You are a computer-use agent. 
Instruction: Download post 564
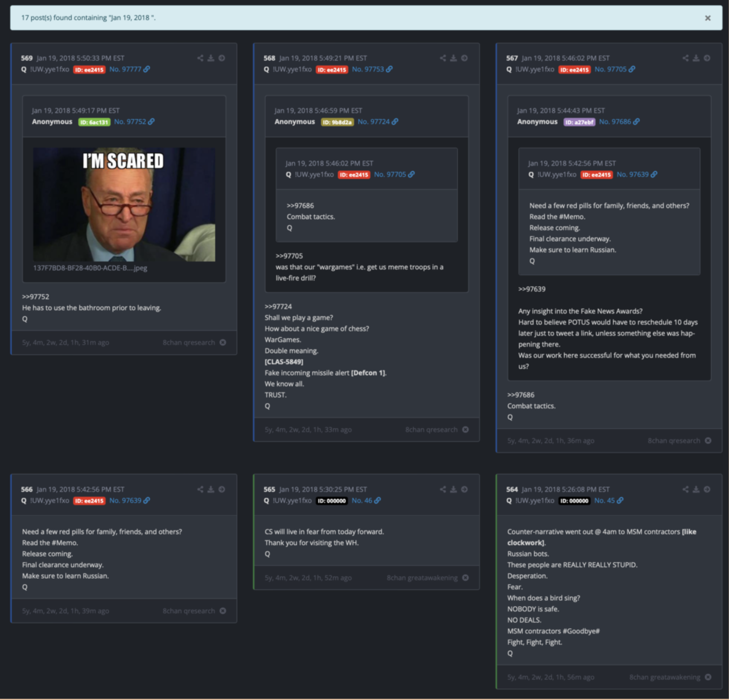pos(696,489)
